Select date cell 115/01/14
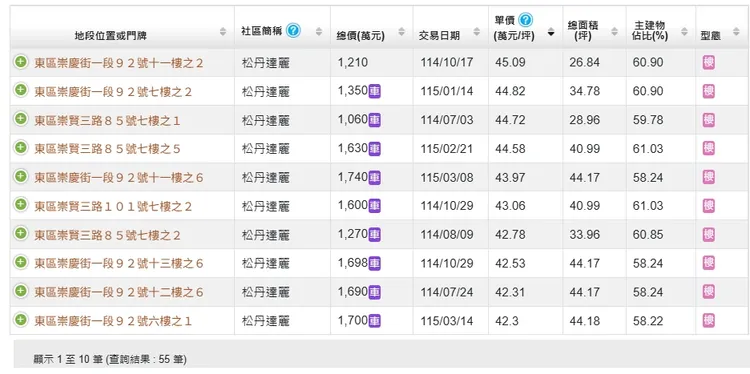The image size is (750, 374). pyautogui.click(x=447, y=91)
